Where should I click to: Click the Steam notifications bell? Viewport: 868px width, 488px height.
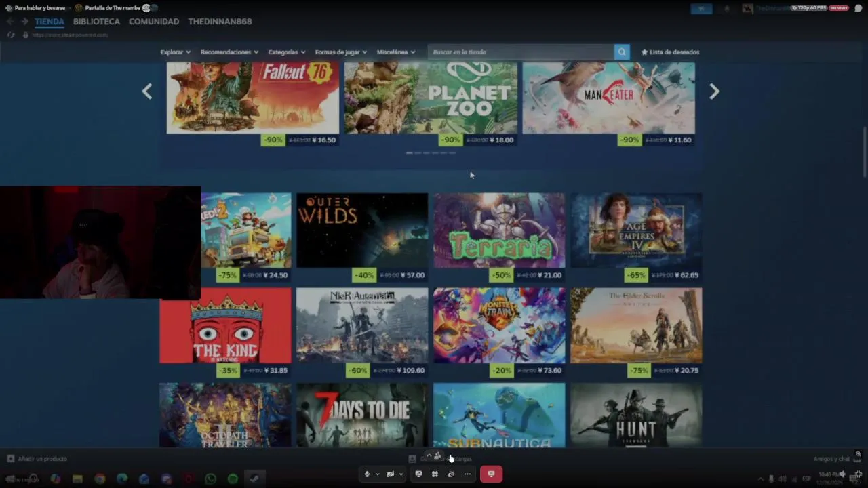tap(727, 9)
